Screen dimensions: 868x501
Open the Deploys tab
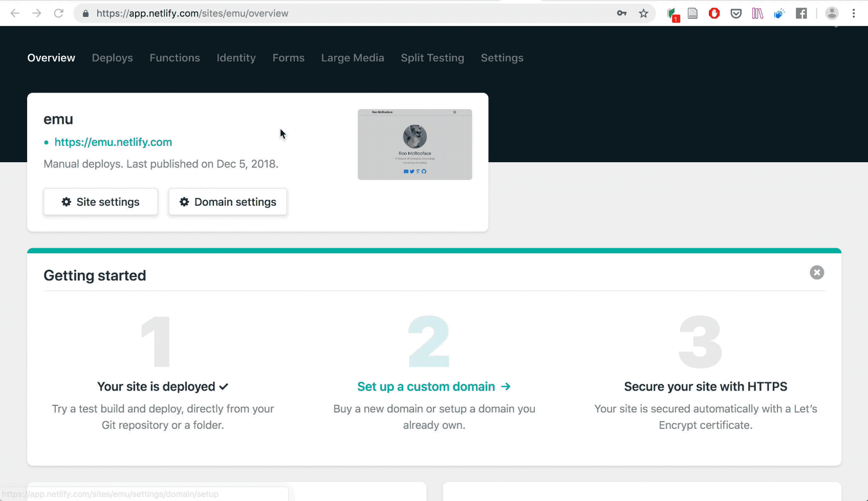pos(113,58)
